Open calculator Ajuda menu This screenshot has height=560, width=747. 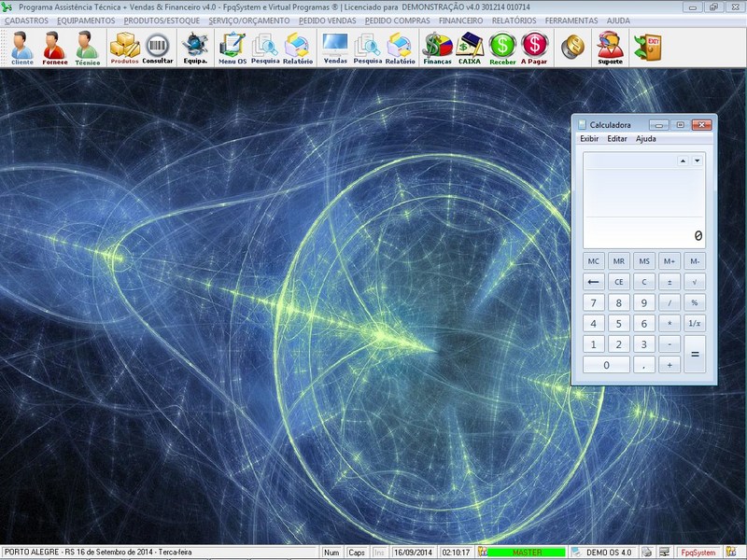coord(646,138)
